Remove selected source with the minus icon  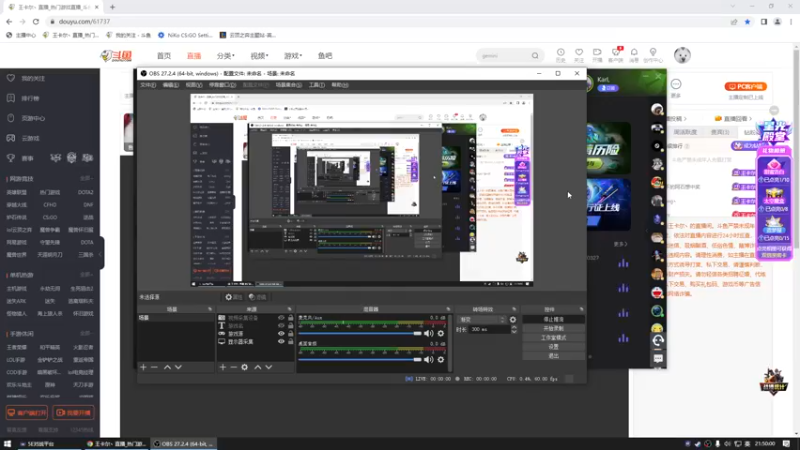tap(233, 367)
